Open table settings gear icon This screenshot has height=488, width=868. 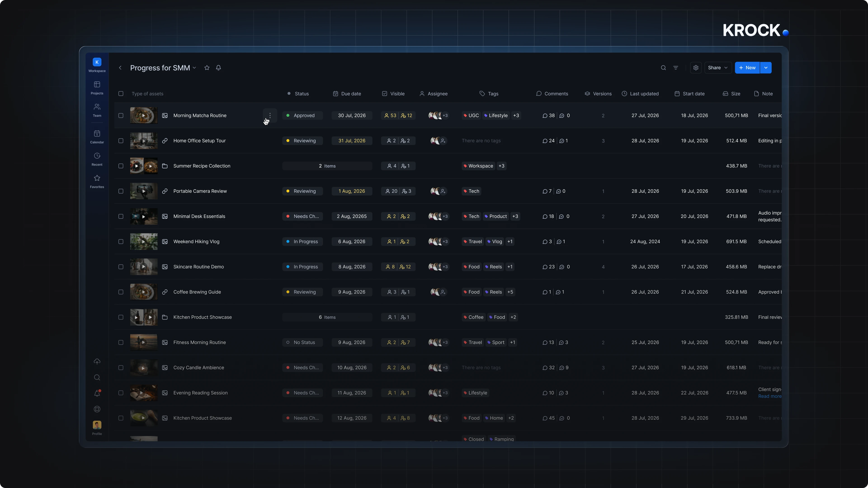coord(696,68)
